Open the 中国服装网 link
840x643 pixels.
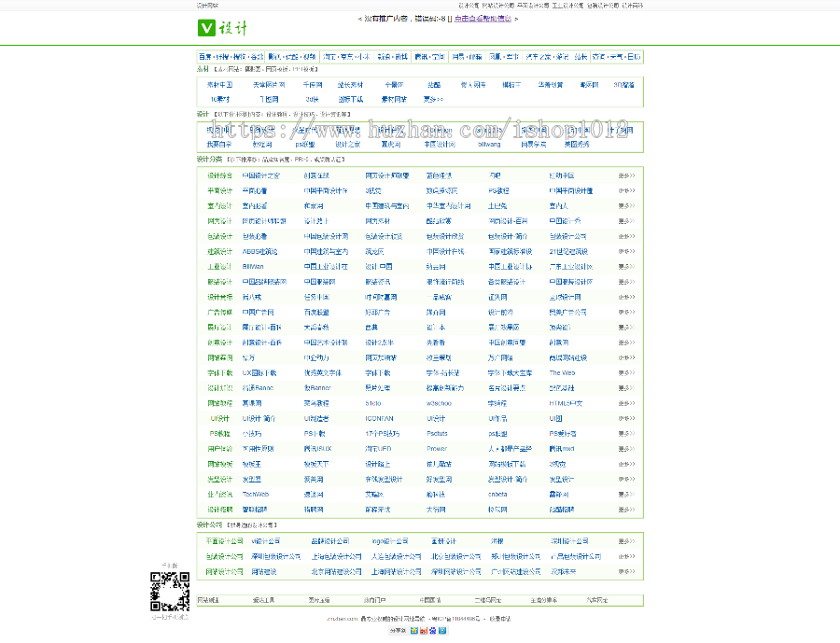[x=320, y=282]
